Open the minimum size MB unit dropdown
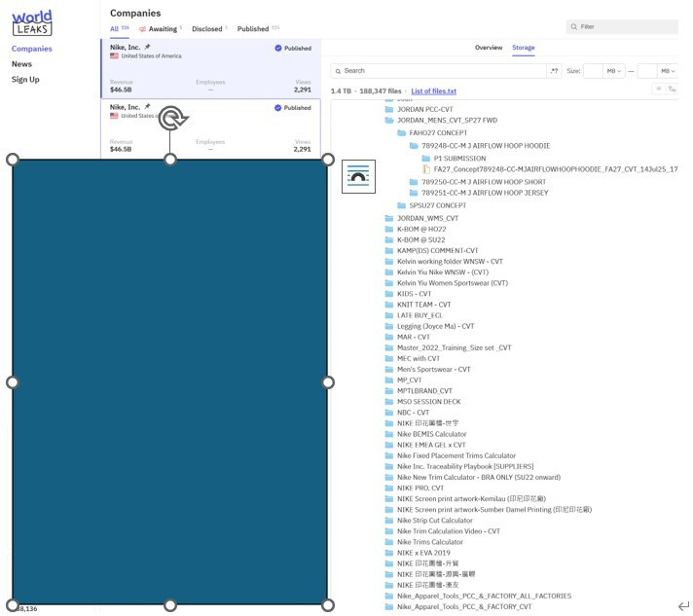Image resolution: width=693 pixels, height=616 pixels. 615,71
